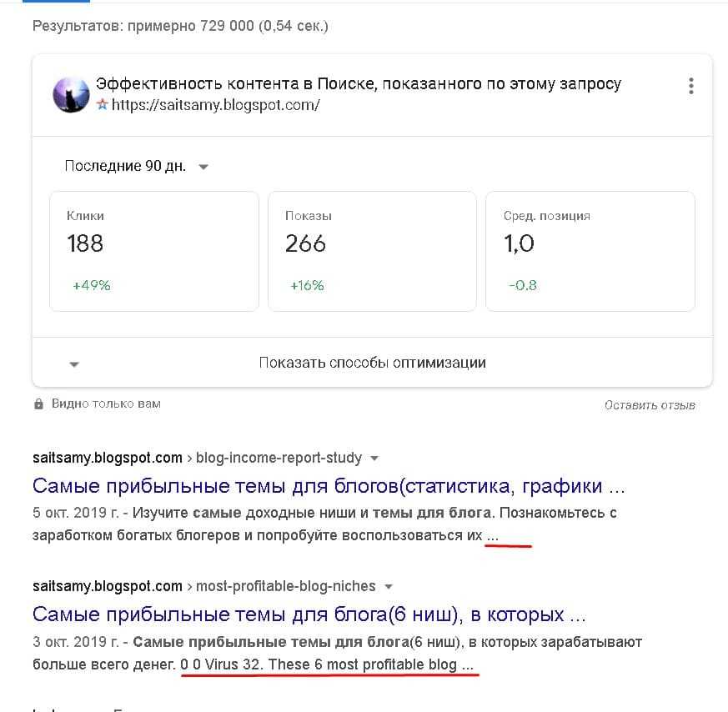This screenshot has height=712, width=728.
Task: Open result 'Самые прибыльные темы для блогов(статистика, графики'
Action: [329, 485]
